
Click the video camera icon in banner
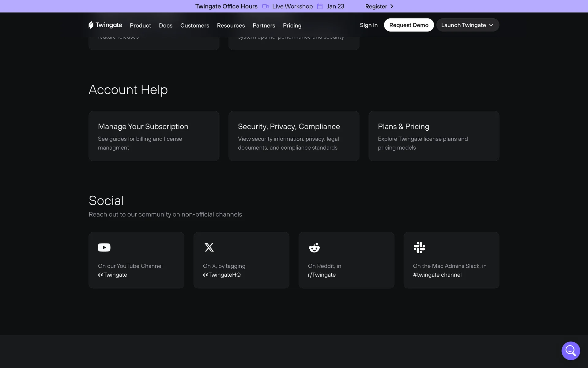pyautogui.click(x=265, y=6)
